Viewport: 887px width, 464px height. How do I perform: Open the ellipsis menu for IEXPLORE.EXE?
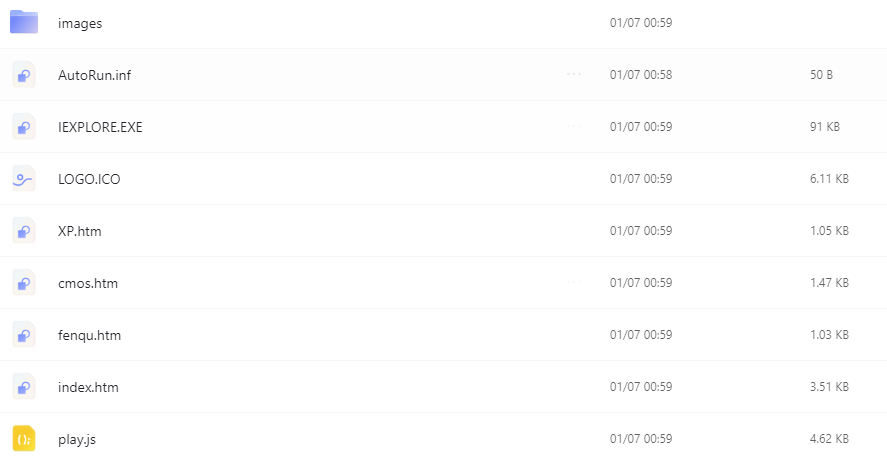[574, 126]
